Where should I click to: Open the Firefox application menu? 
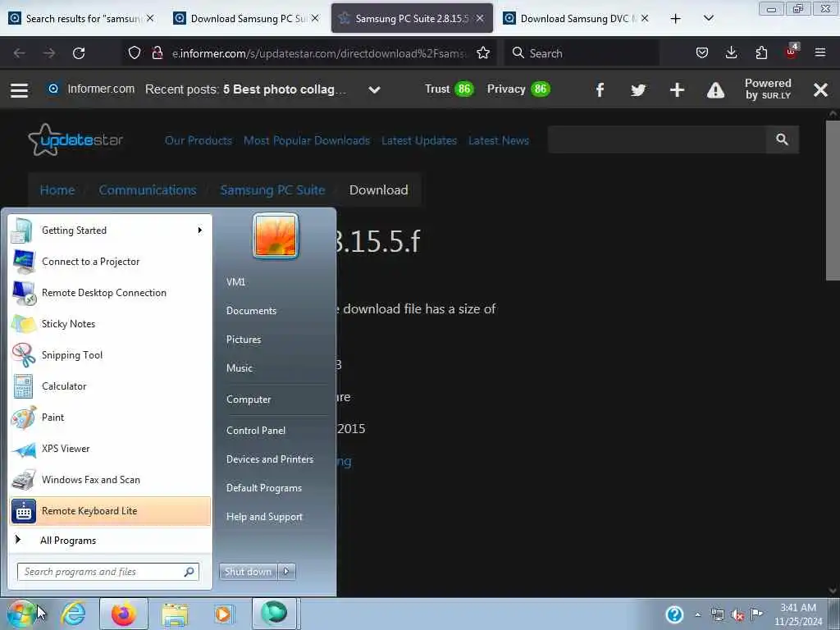(820, 53)
